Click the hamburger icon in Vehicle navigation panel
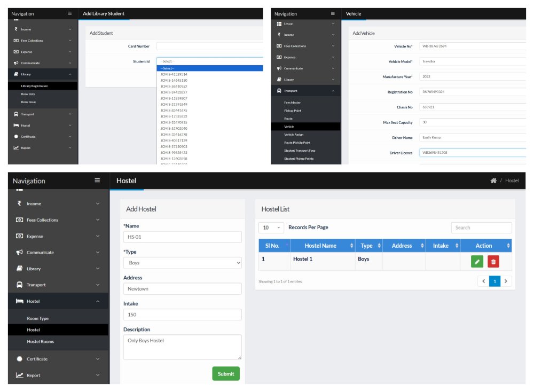The height and width of the screenshot is (392, 534). click(x=333, y=14)
